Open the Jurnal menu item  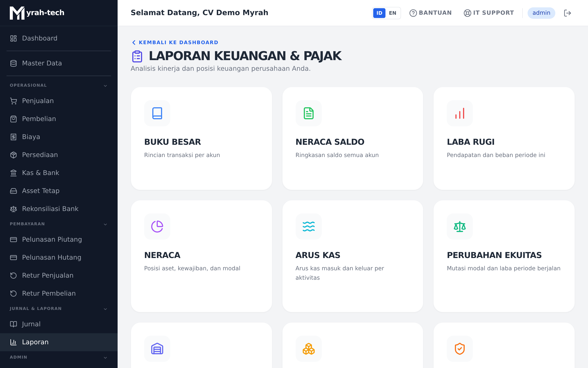[x=59, y=324]
